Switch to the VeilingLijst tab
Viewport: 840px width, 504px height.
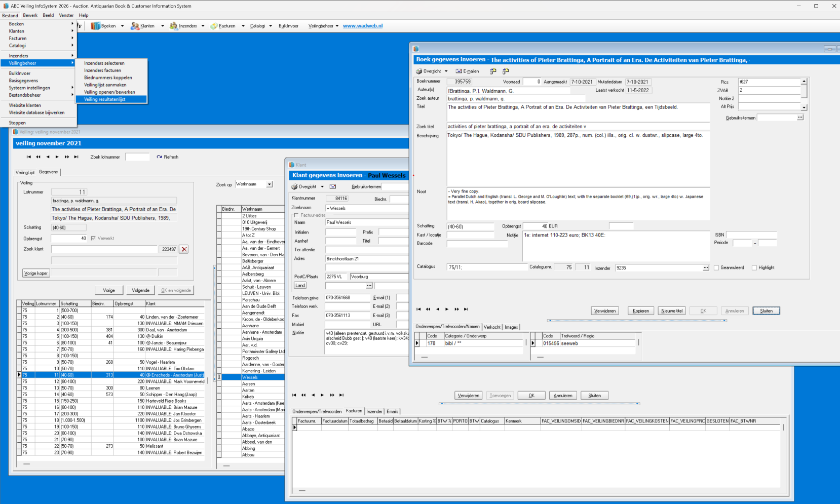click(25, 173)
